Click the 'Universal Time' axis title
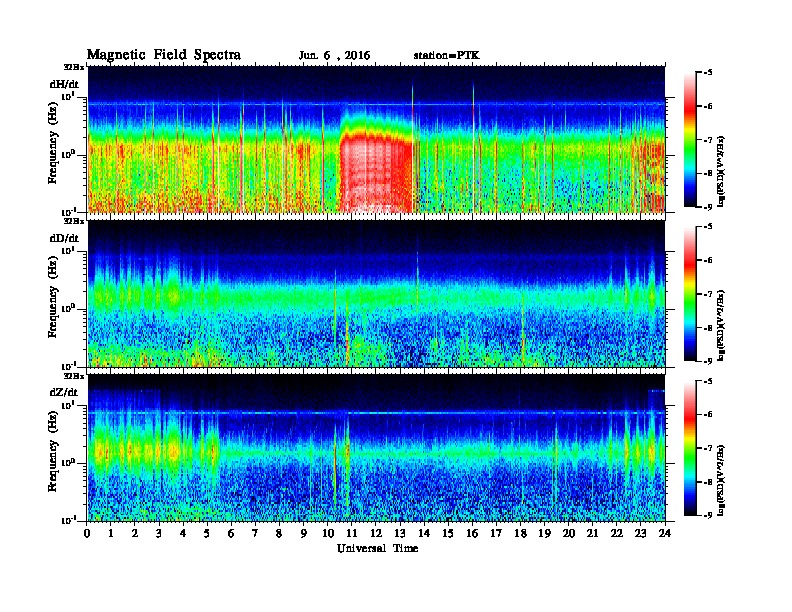 tap(377, 548)
